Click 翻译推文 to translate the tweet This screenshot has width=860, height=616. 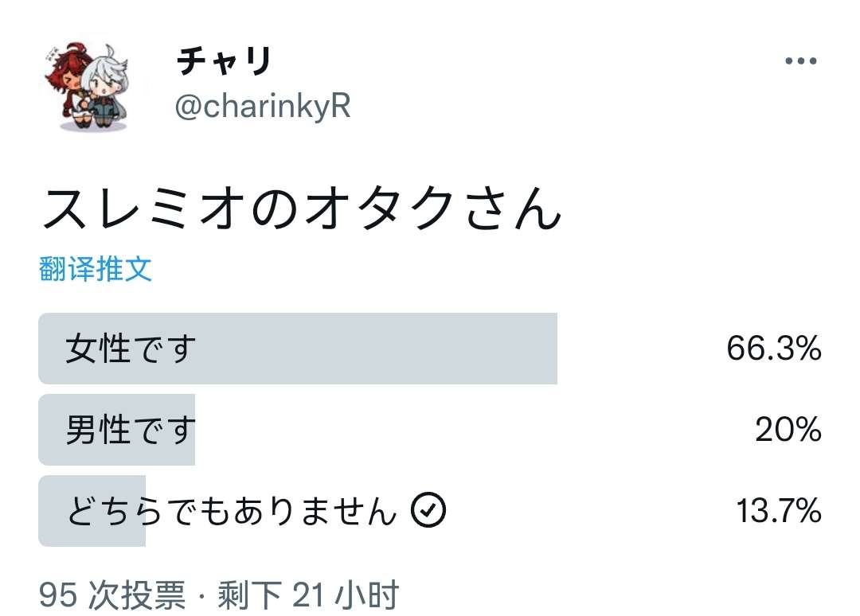(96, 269)
